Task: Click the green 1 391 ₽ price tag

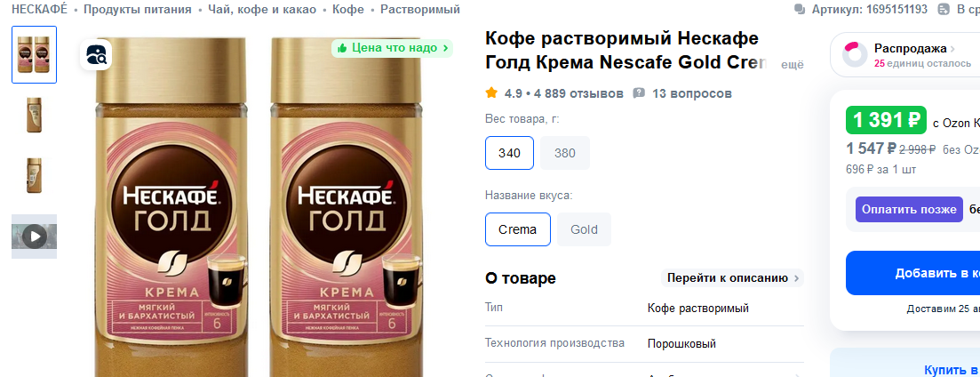Action: click(886, 120)
